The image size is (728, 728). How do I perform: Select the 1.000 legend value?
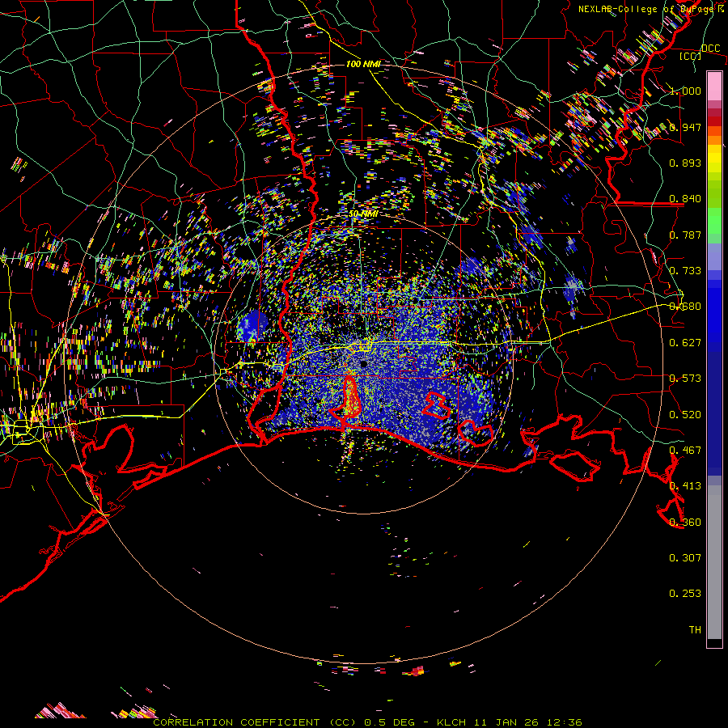[x=685, y=91]
